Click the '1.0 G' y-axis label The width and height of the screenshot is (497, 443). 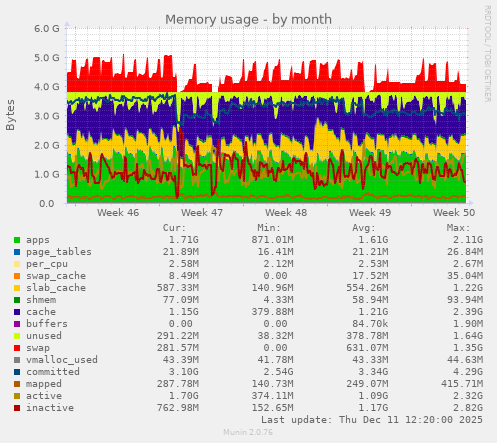tap(47, 174)
